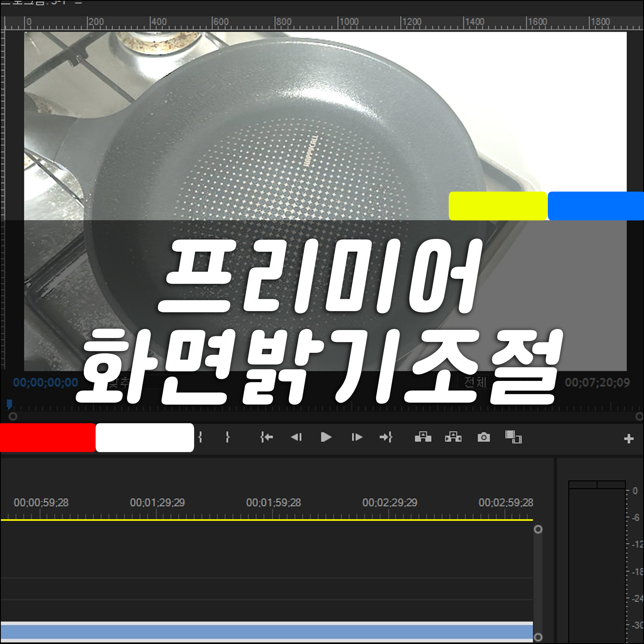Click bottom circle handle of timeline vertical scrollbar
This screenshot has width=644, height=644.
pyautogui.click(x=538, y=637)
